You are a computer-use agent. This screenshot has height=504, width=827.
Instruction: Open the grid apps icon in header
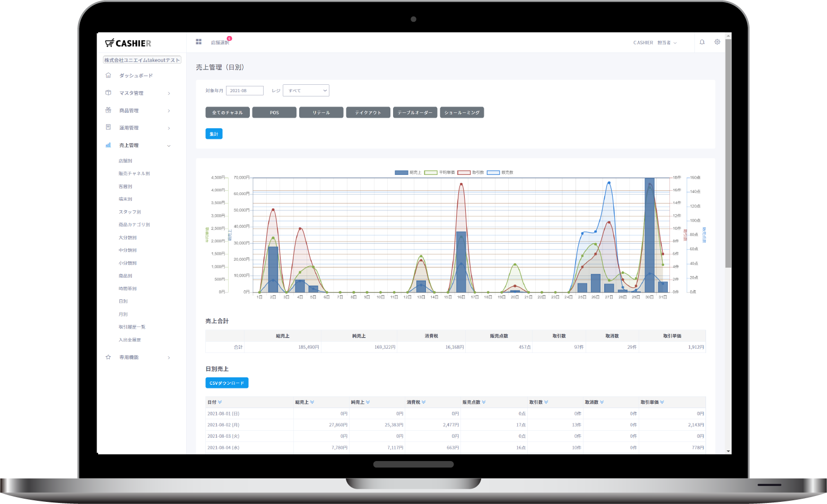[198, 41]
